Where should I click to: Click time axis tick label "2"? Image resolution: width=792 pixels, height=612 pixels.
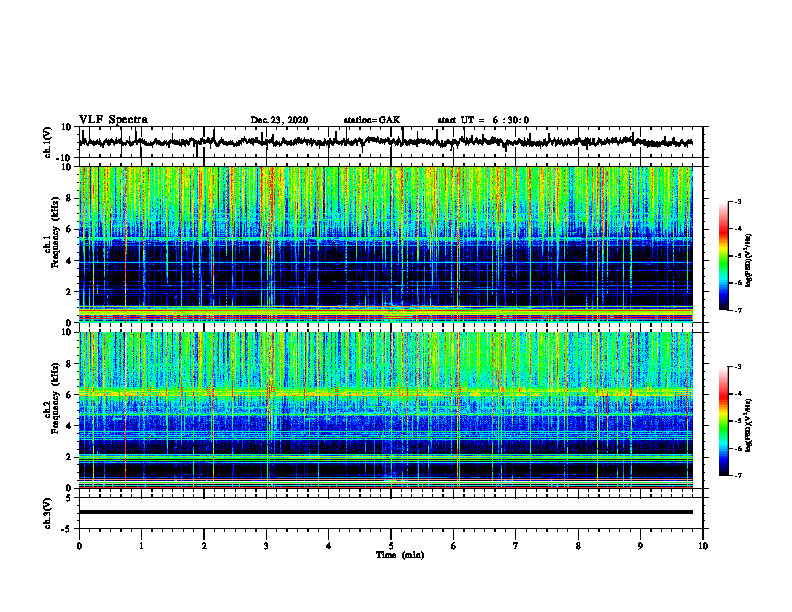point(204,546)
